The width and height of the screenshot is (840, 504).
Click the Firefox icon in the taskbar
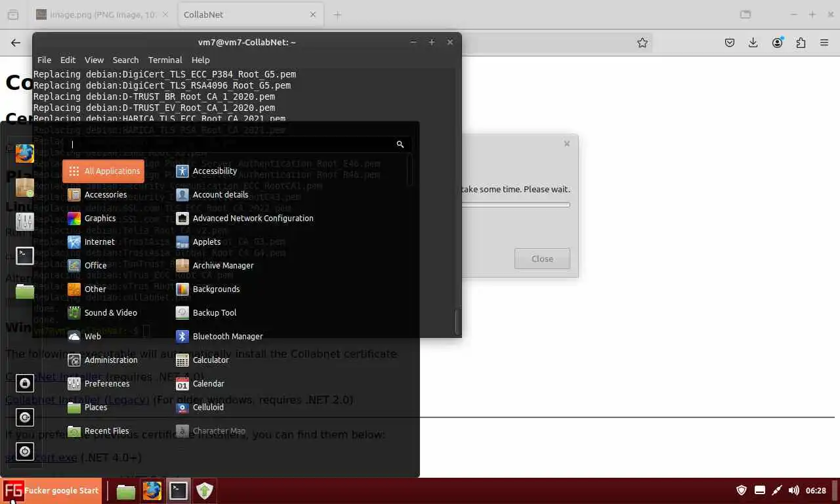pyautogui.click(x=152, y=491)
